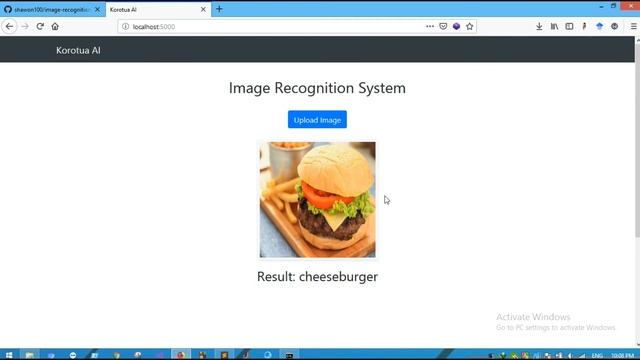The height and width of the screenshot is (360, 640).
Task: Open a new browser tab
Action: (x=219, y=9)
